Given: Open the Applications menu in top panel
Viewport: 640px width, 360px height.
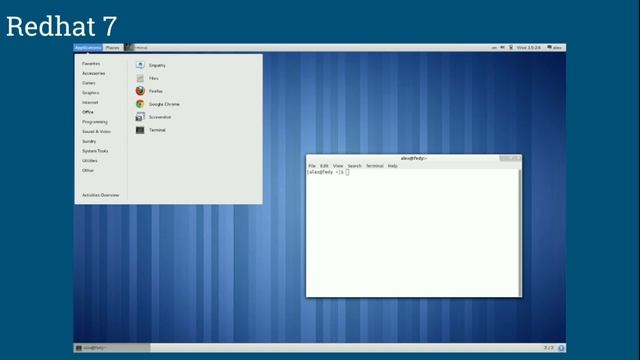Looking at the screenshot, I should coord(88,48).
